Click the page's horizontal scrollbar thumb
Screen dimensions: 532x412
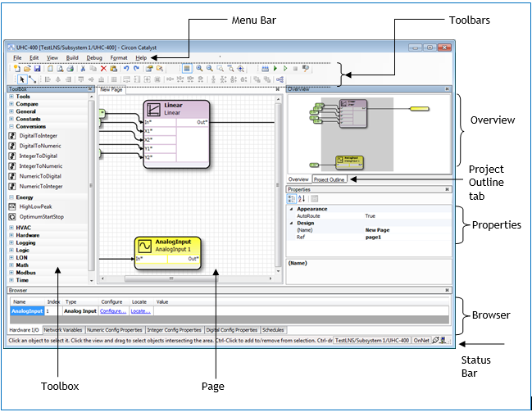tap(171, 278)
